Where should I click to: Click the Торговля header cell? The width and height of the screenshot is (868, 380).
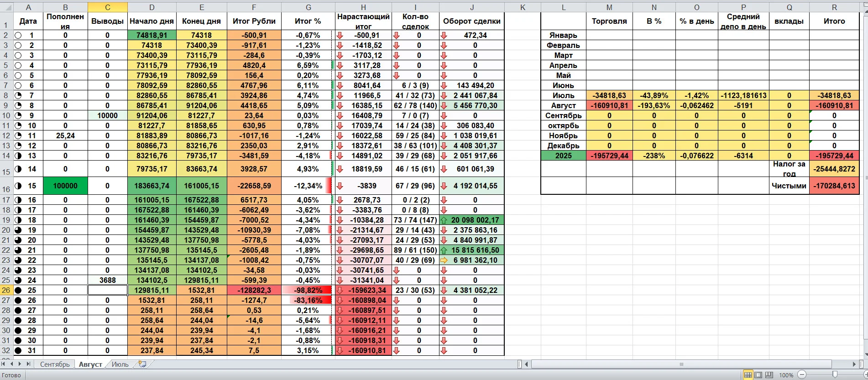[609, 21]
